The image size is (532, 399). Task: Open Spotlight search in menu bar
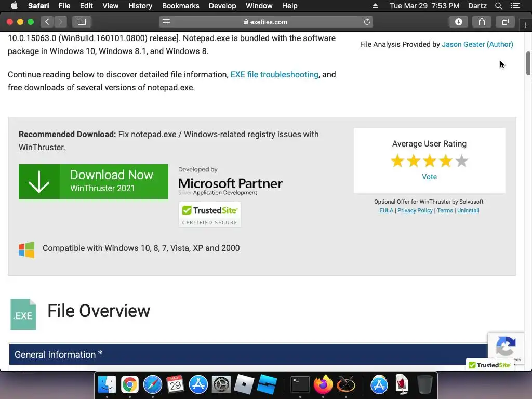point(498,6)
